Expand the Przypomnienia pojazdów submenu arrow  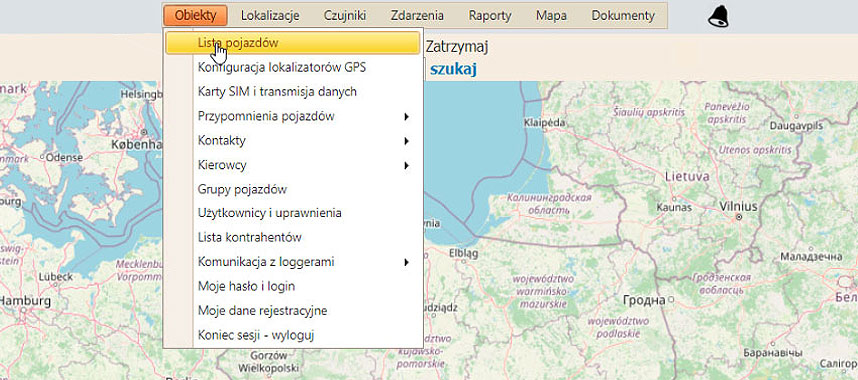pyautogui.click(x=407, y=116)
